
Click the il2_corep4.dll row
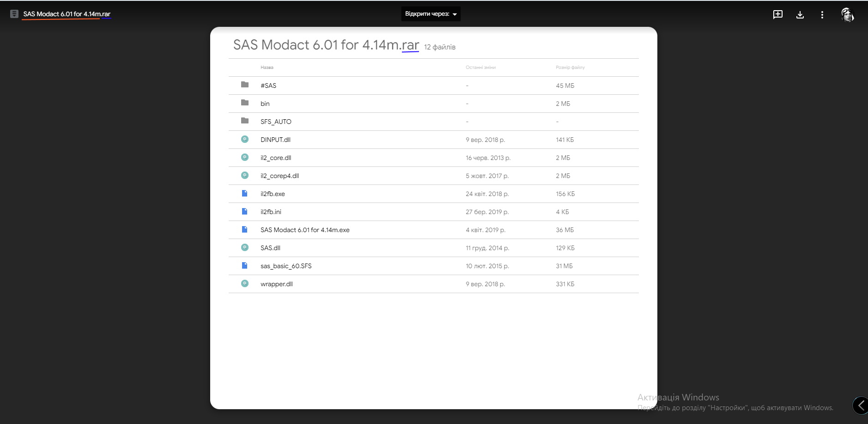279,176
